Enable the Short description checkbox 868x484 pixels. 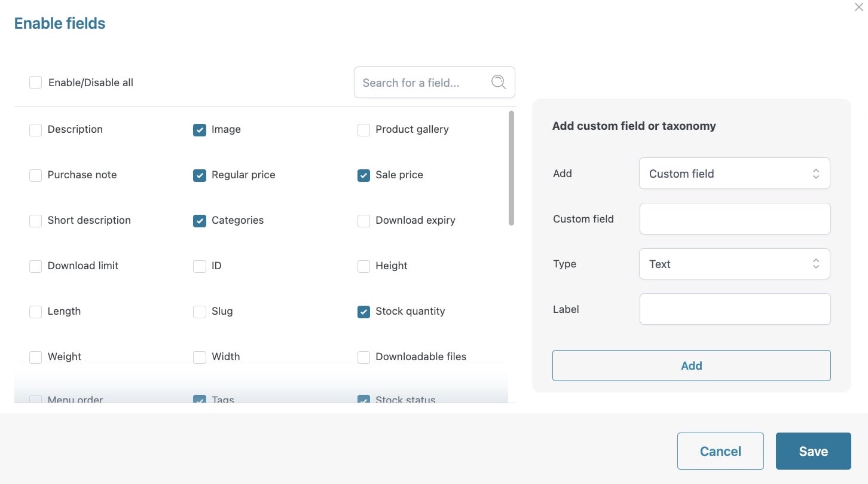pos(36,221)
